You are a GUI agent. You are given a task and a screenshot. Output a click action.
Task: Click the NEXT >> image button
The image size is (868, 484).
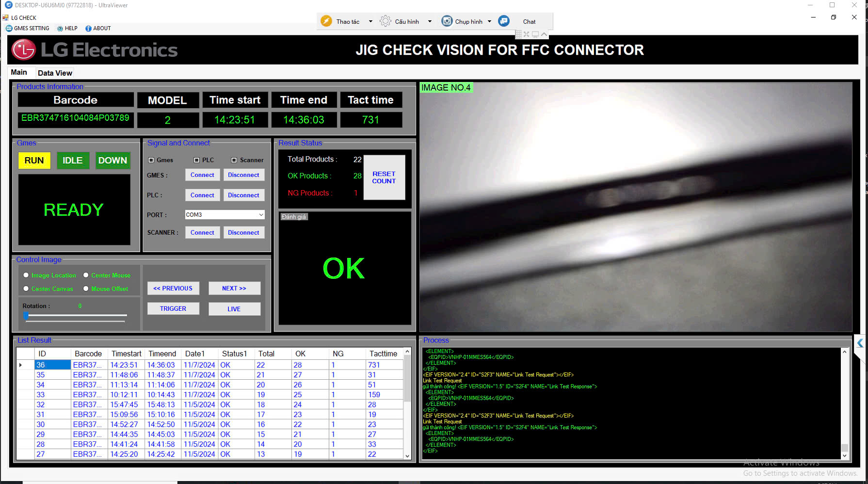point(234,288)
